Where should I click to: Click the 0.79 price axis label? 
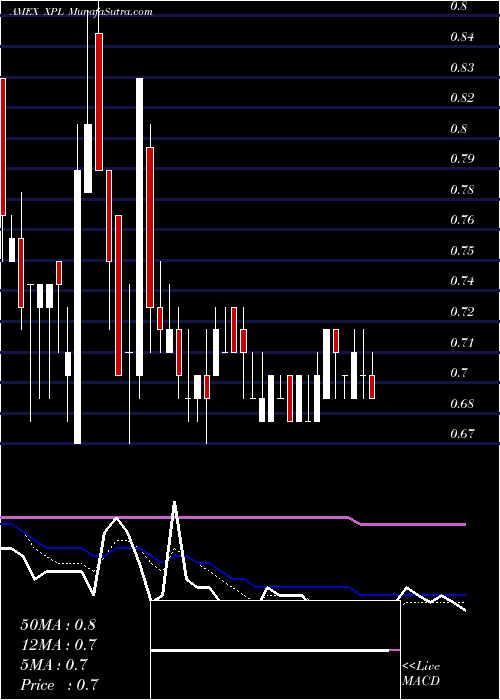pos(462,159)
